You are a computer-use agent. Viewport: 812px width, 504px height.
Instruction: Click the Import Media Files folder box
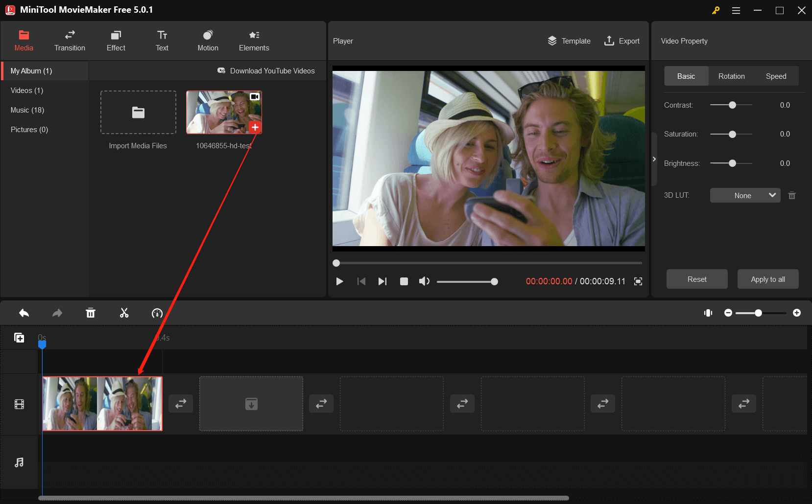[x=138, y=112]
